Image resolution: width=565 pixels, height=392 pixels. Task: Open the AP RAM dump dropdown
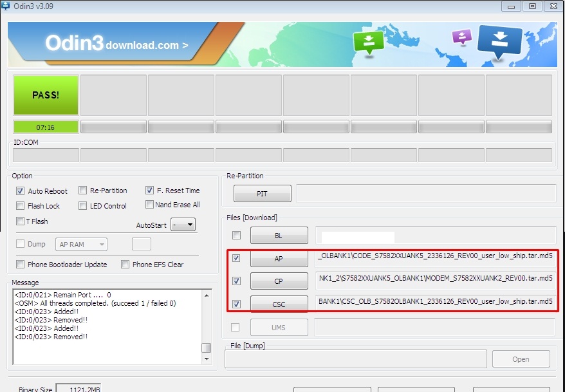[82, 245]
